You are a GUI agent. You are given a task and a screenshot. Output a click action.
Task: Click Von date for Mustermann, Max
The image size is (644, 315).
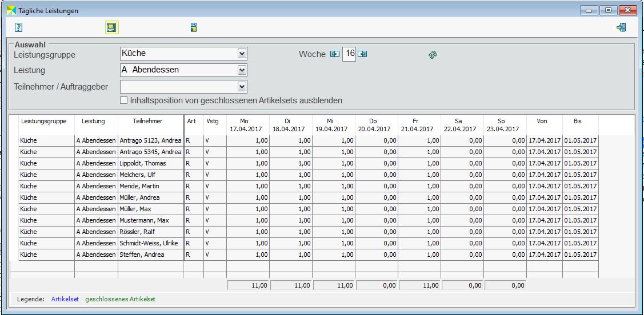[x=545, y=220]
